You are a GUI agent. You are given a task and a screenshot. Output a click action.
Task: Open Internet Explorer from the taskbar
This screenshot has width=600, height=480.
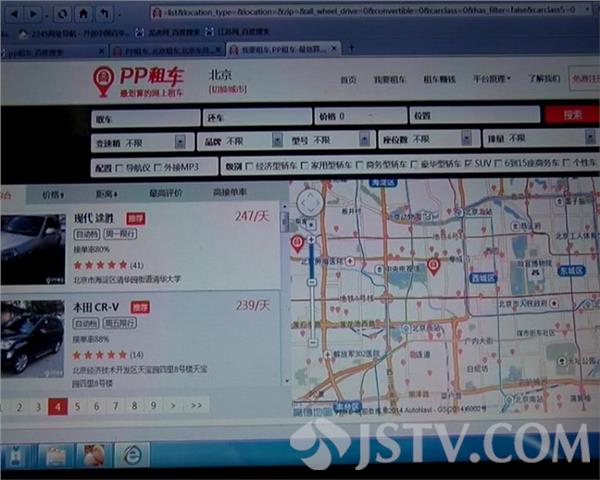(130, 453)
